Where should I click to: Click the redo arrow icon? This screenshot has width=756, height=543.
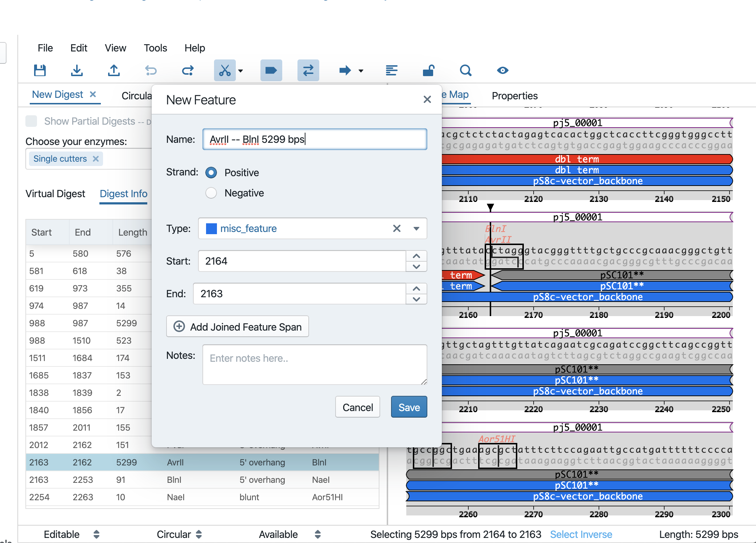click(188, 70)
